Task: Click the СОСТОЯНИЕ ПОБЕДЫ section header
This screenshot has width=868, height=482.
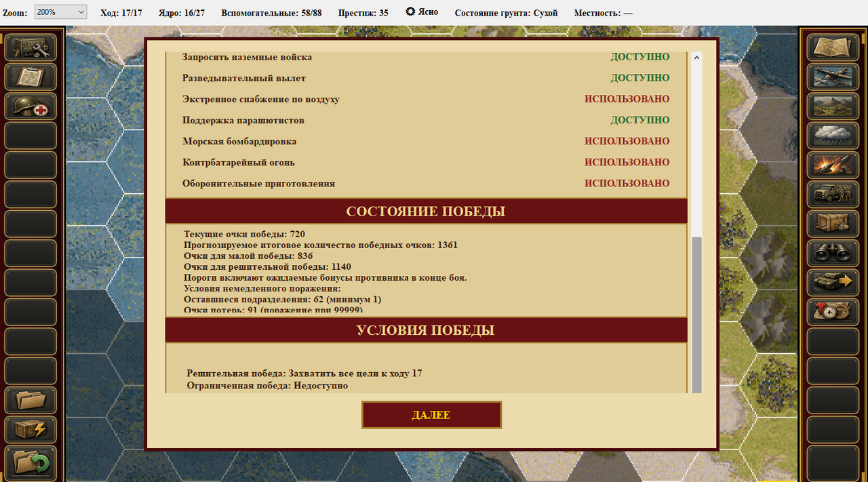Action: pos(426,212)
